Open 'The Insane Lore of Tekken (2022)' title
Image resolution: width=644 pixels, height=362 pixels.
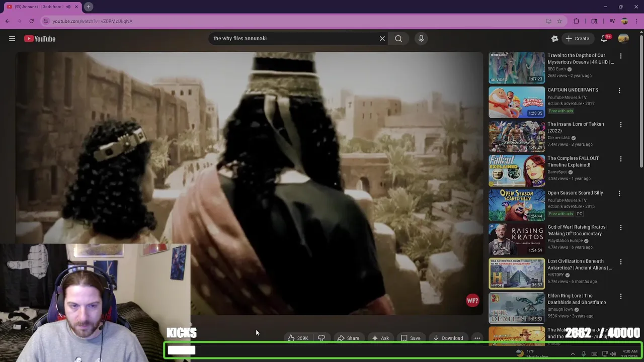click(576, 127)
